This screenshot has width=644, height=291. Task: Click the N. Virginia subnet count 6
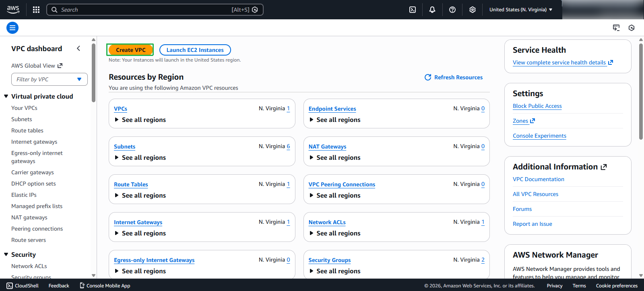288,147
